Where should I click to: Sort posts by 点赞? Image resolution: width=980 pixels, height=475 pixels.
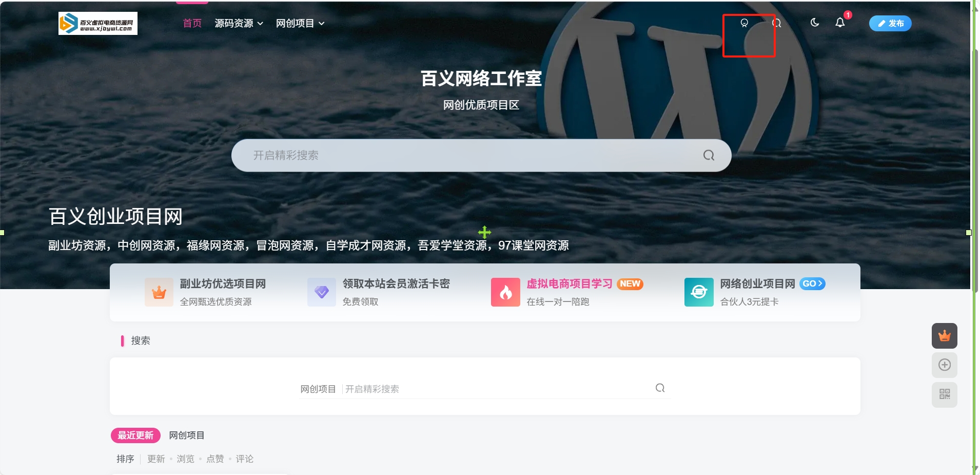point(215,459)
